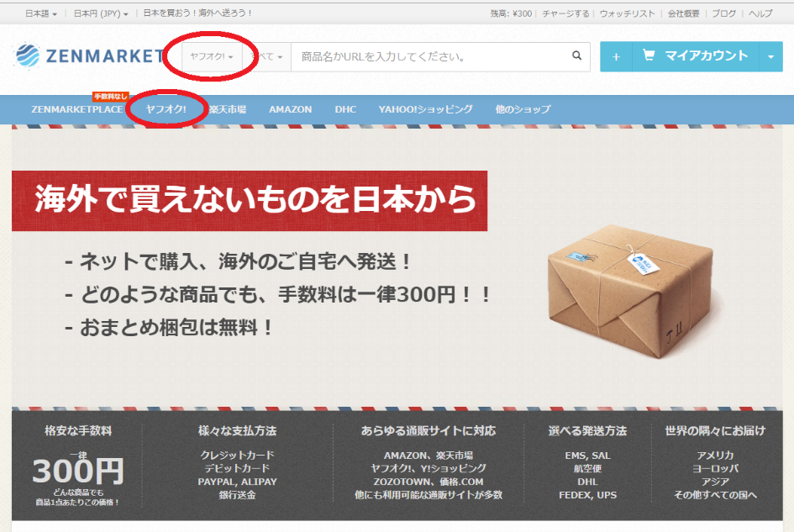Open the 他のショップ tab
794x532 pixels.
click(523, 109)
